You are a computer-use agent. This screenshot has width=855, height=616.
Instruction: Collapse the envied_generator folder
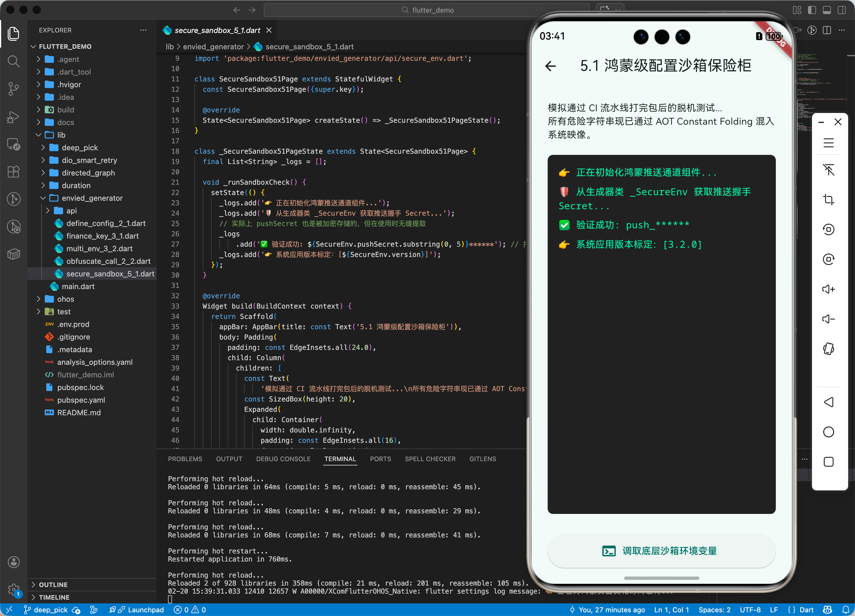click(92, 198)
